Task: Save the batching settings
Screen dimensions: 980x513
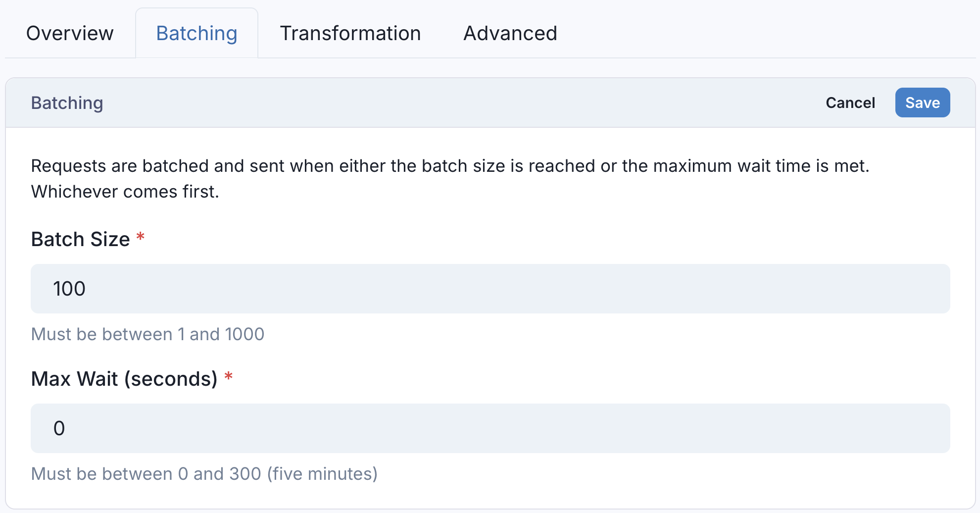Action: [922, 103]
